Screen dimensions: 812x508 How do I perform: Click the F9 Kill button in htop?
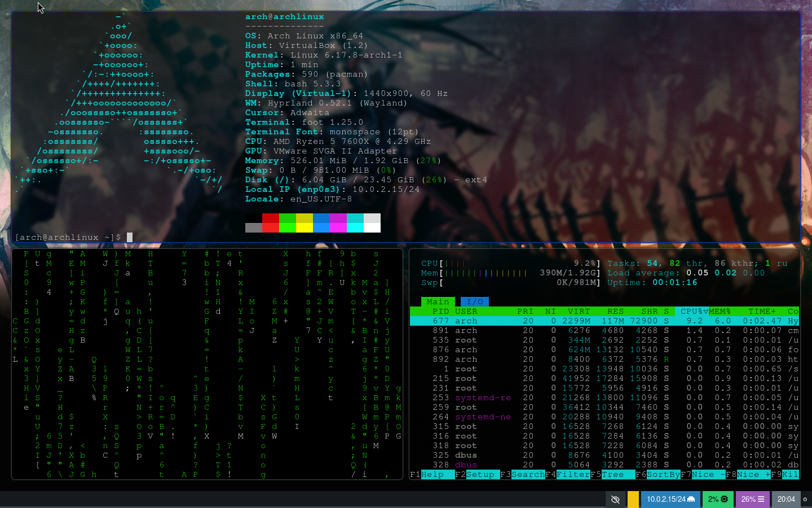[x=785, y=475]
